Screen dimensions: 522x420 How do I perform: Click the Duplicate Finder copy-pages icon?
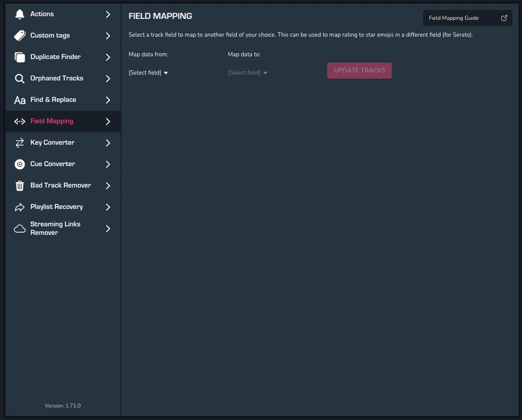(x=20, y=57)
